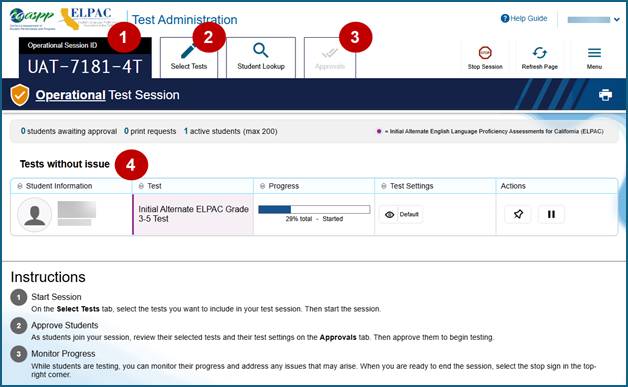Click Initial Alternate ELPAC Grade 3-5 Test cell

click(x=193, y=214)
